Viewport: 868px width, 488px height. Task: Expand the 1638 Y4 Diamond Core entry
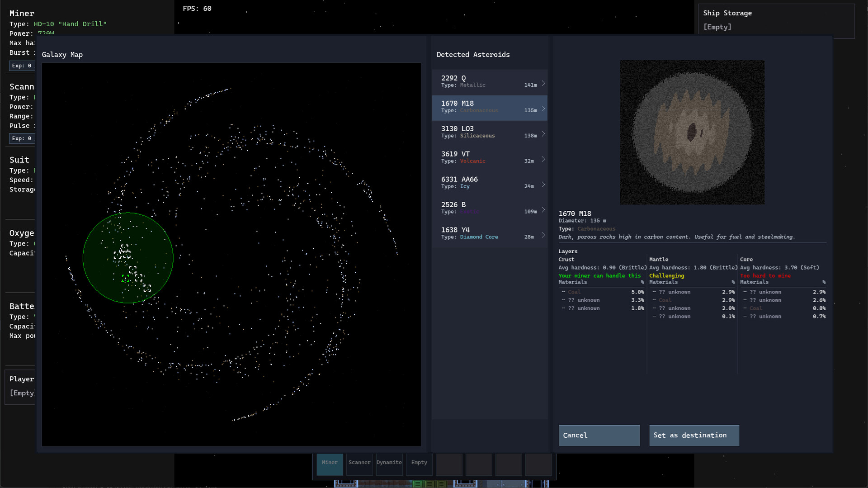[542, 235]
